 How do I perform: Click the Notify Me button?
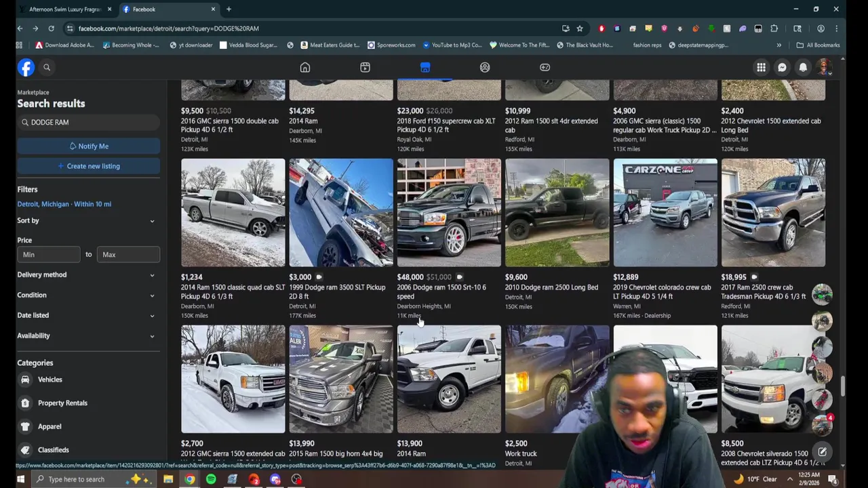[88, 146]
